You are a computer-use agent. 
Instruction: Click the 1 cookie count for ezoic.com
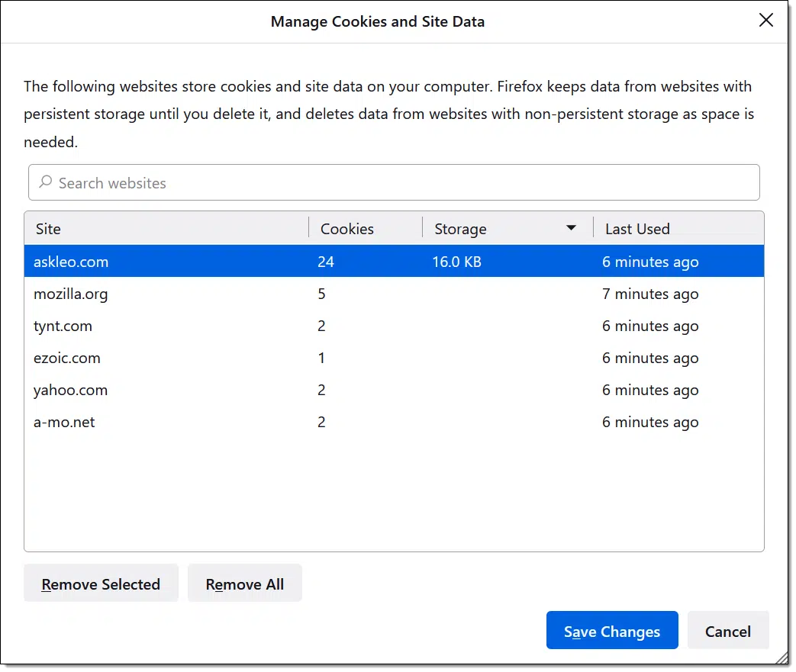321,358
